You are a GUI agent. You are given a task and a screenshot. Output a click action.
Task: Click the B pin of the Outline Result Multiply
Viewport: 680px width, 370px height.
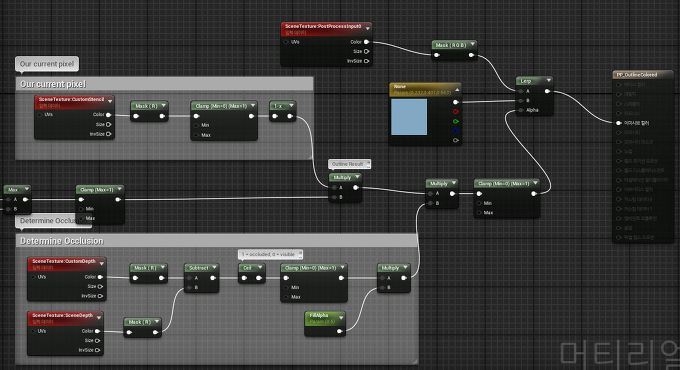pos(334,197)
